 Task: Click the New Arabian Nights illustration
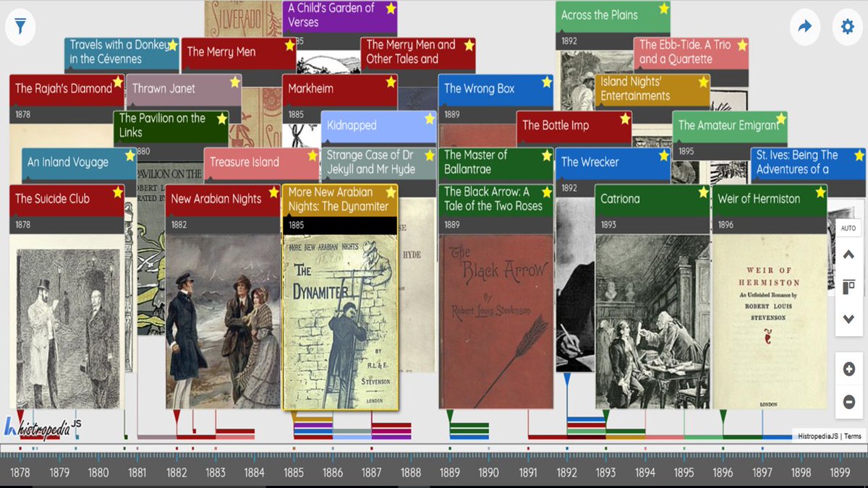pyautogui.click(x=223, y=321)
